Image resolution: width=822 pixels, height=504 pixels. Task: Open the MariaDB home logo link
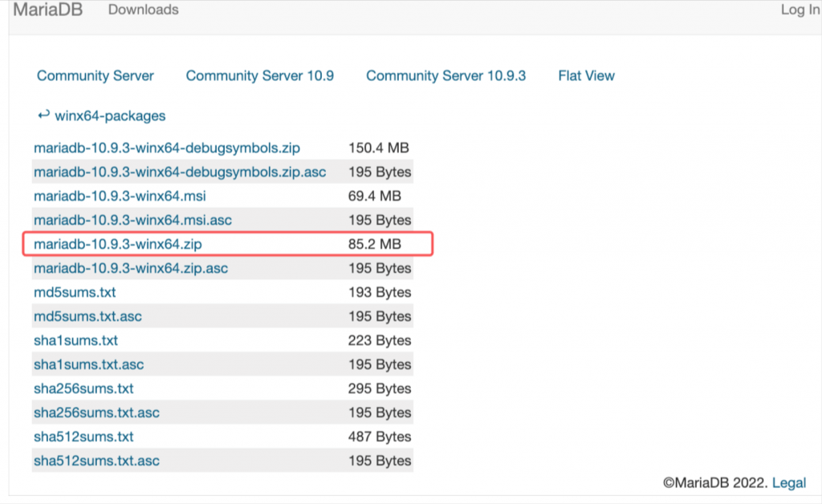[47, 10]
